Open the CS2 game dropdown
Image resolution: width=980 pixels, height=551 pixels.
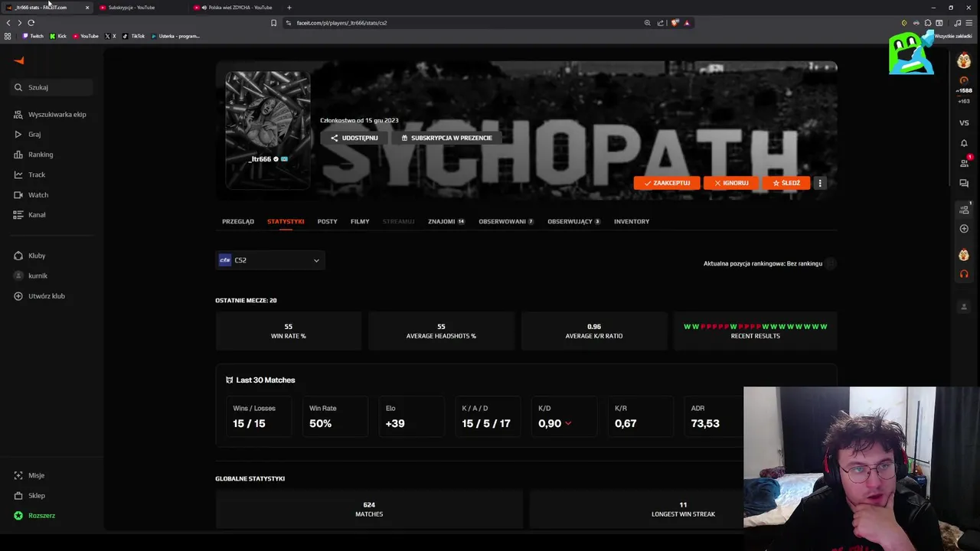coord(270,260)
